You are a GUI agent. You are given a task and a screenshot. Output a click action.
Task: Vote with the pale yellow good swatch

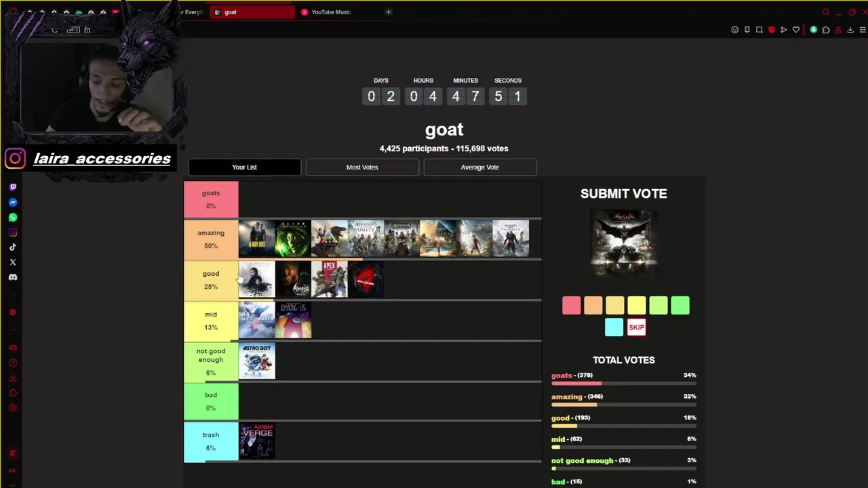pos(615,306)
